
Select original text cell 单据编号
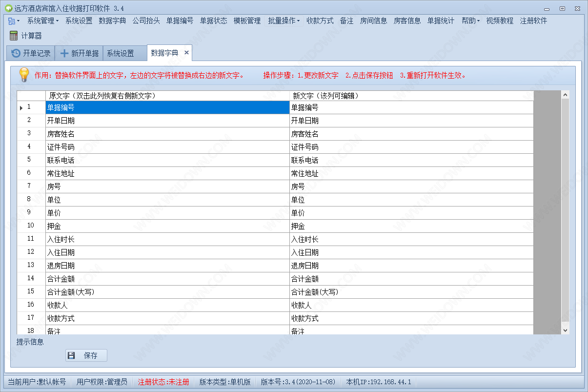(167, 107)
